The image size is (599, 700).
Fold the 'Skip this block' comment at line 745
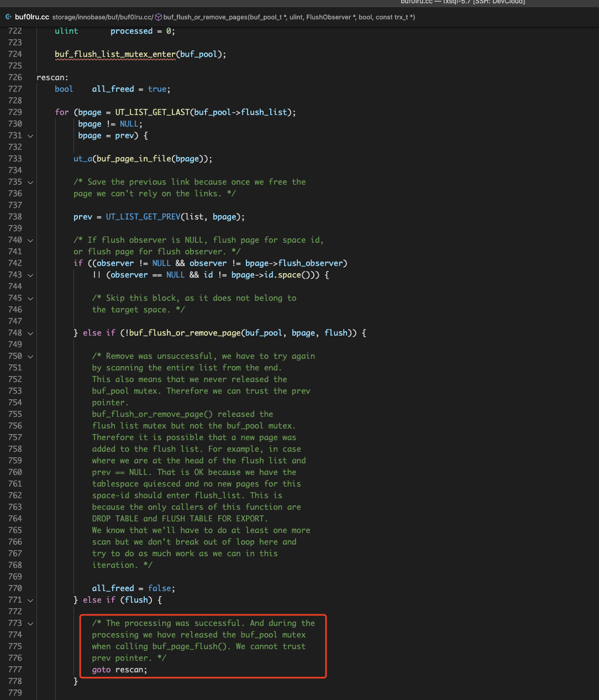pos(30,298)
